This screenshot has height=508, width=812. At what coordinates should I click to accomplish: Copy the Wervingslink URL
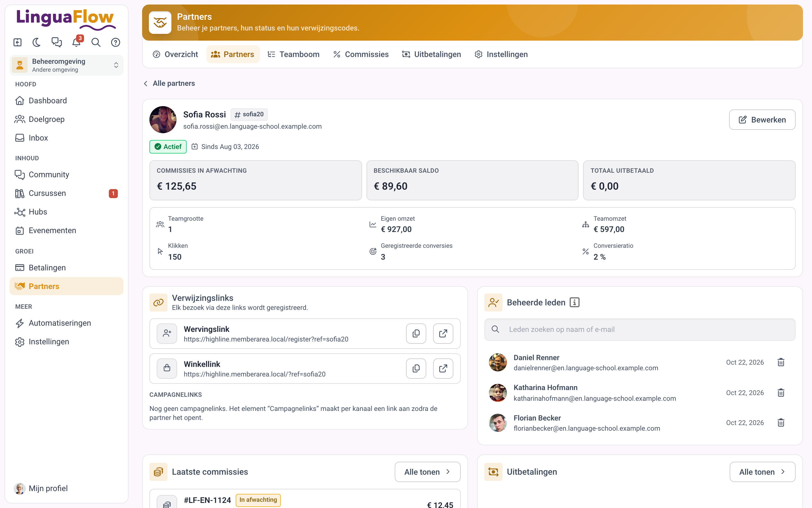[416, 333]
